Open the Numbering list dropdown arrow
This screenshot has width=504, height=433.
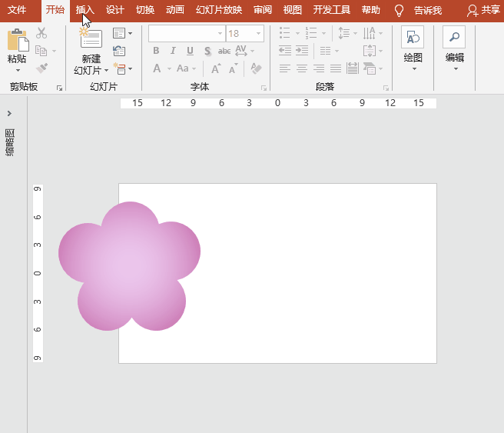[x=323, y=33]
